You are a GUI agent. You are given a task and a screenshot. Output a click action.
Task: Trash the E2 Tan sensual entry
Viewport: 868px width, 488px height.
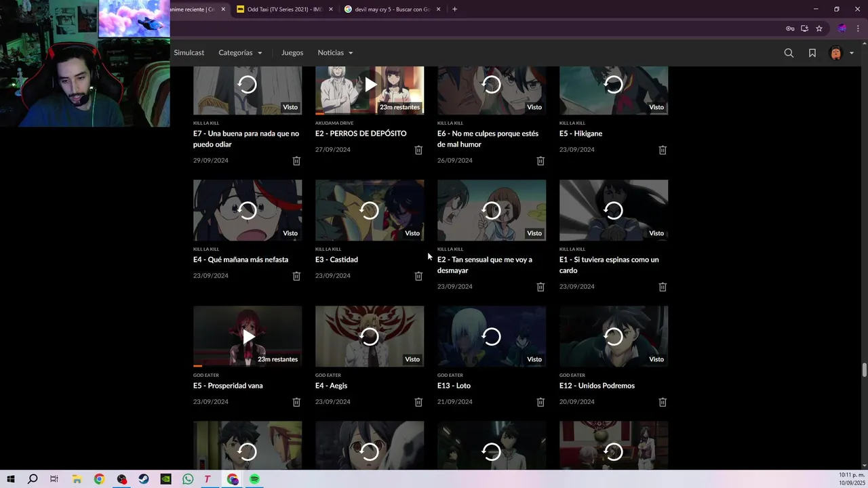(540, 287)
